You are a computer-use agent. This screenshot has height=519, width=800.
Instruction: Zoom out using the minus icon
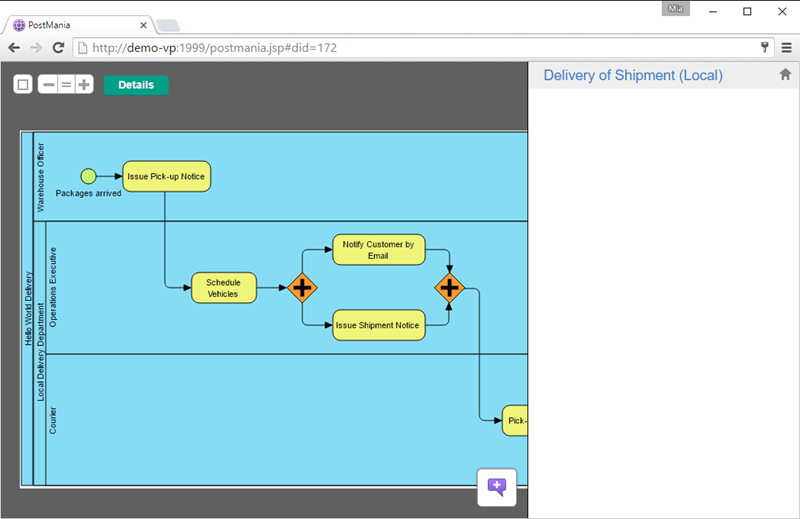click(x=48, y=85)
